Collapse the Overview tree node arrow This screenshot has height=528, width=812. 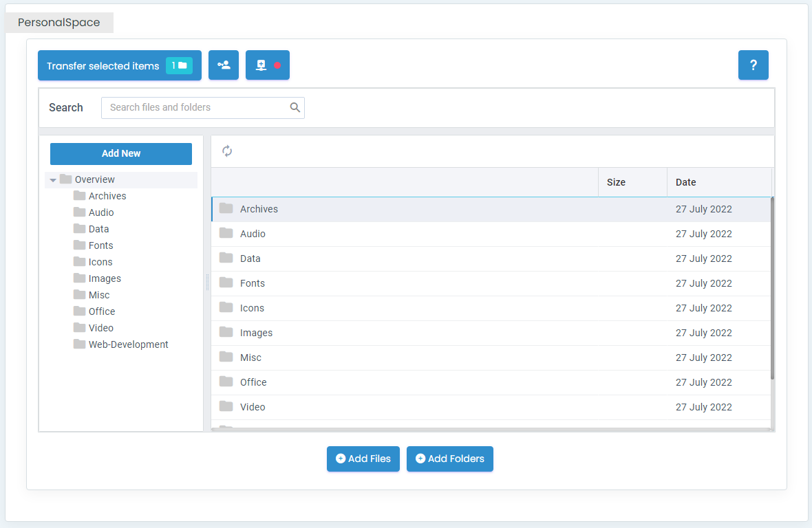53,180
